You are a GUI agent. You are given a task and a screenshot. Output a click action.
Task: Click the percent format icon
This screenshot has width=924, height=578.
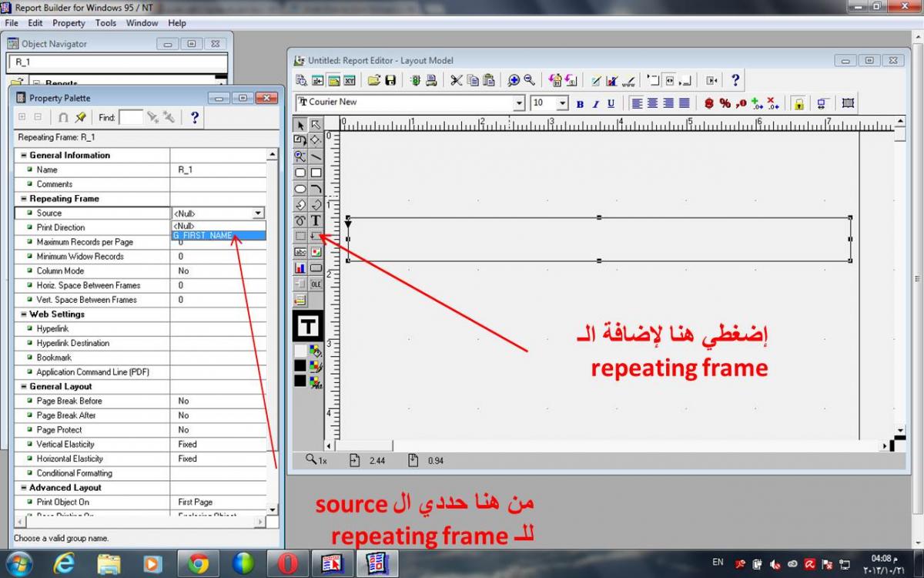pos(725,103)
